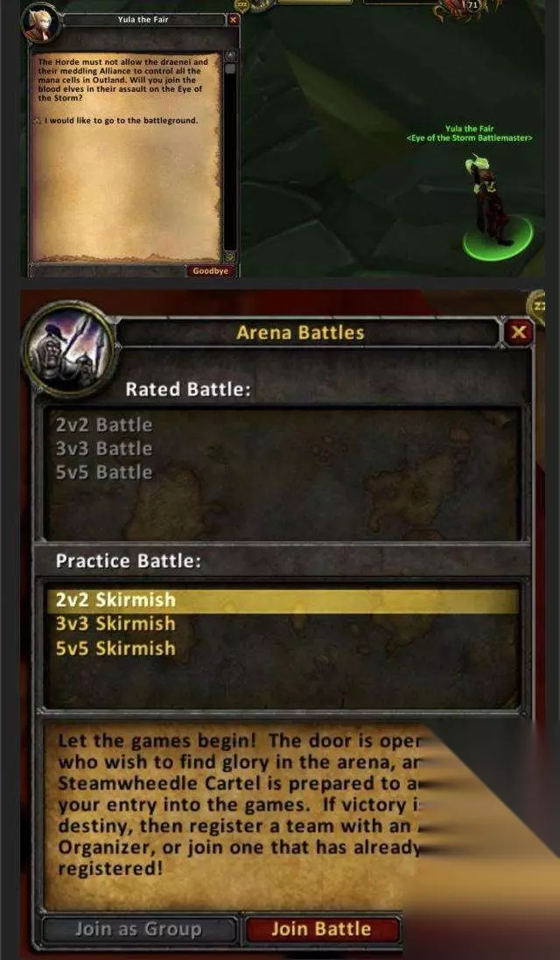The image size is (560, 960).
Task: Click the gossip scrollbar down arrow
Action: point(230,257)
